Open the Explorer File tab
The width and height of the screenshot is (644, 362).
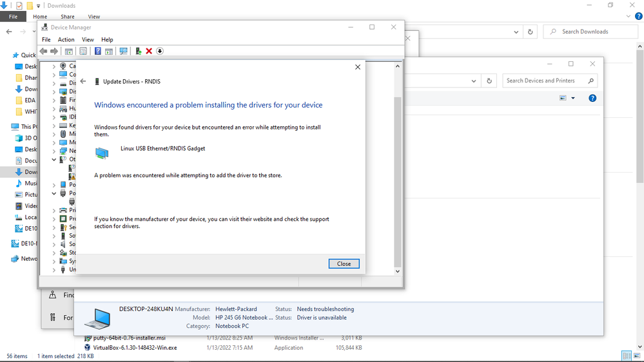pos(13,16)
